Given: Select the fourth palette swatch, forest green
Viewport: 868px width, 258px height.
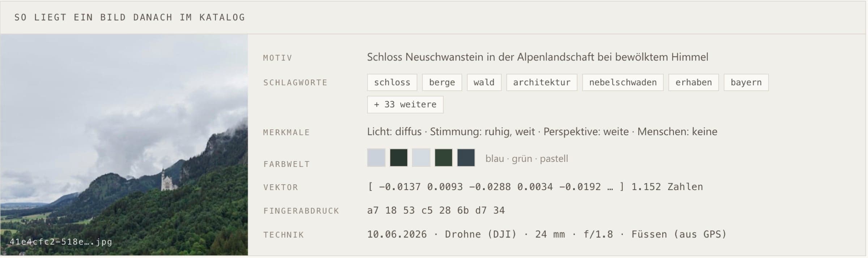Looking at the screenshot, I should pyautogui.click(x=443, y=158).
